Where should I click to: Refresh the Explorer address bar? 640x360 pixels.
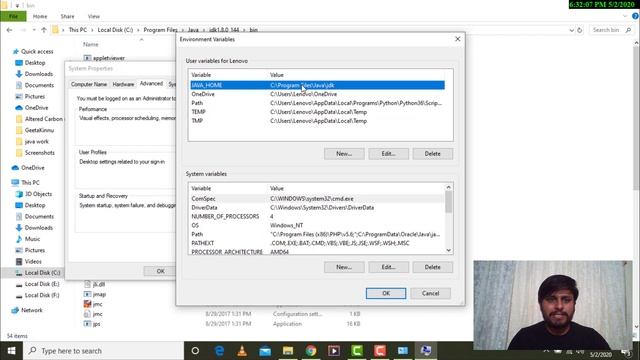pyautogui.click(x=580, y=30)
